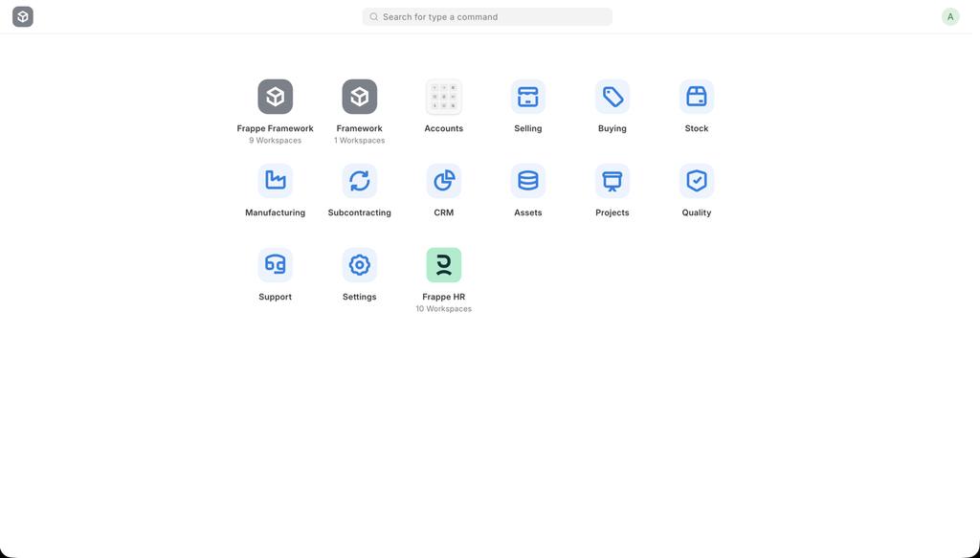Click the Quality label
Viewport: 980px width, 558px height.
pos(697,212)
